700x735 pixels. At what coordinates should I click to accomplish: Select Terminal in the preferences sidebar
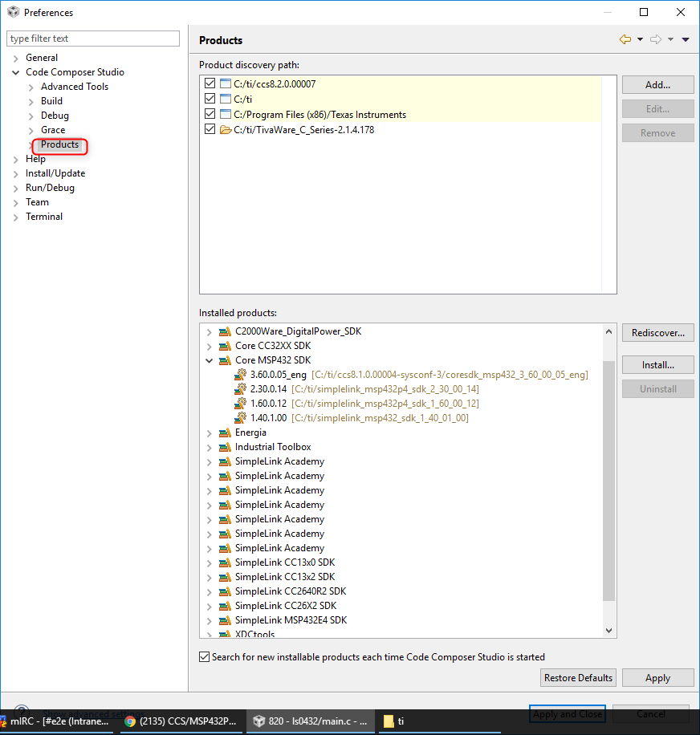pyautogui.click(x=43, y=216)
